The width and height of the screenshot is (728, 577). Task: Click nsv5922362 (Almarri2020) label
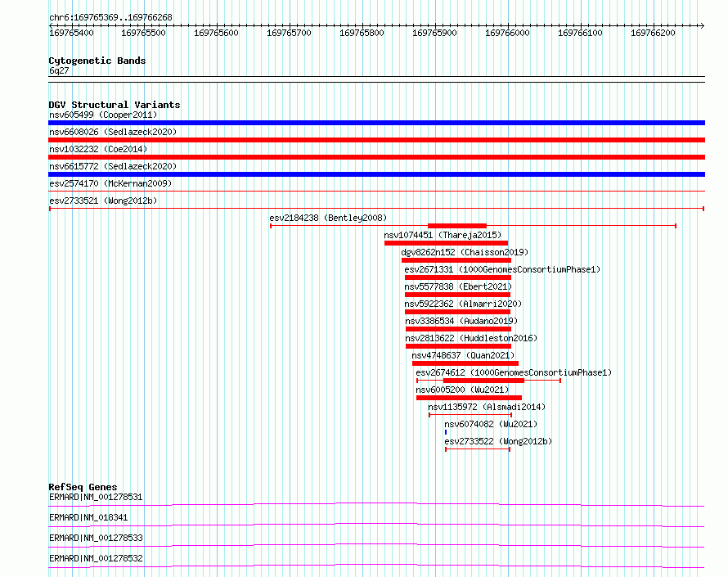click(x=463, y=304)
